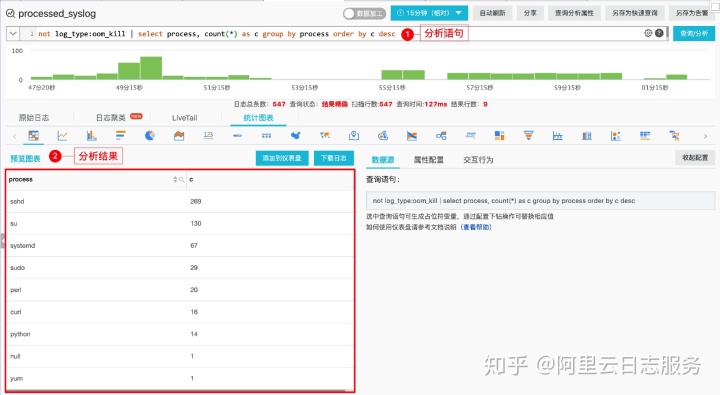This screenshot has height=395, width=720.
Task: Click the sort icon in process column
Action: 175,180
